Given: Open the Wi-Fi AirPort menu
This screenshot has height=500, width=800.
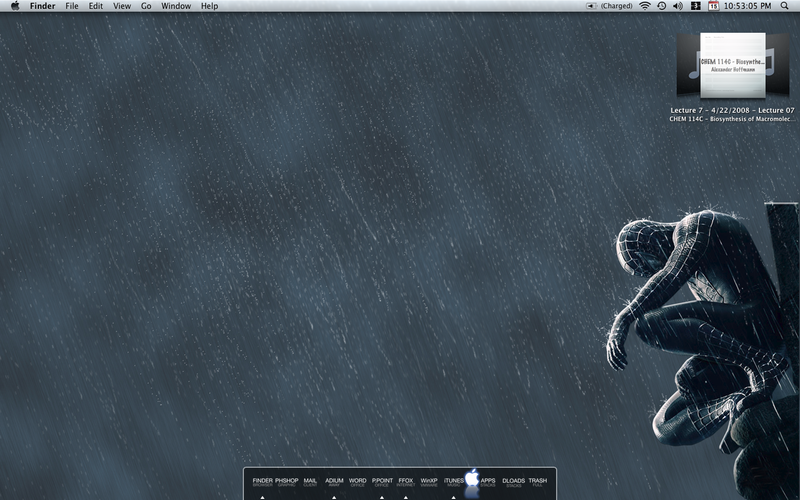Looking at the screenshot, I should 645,6.
